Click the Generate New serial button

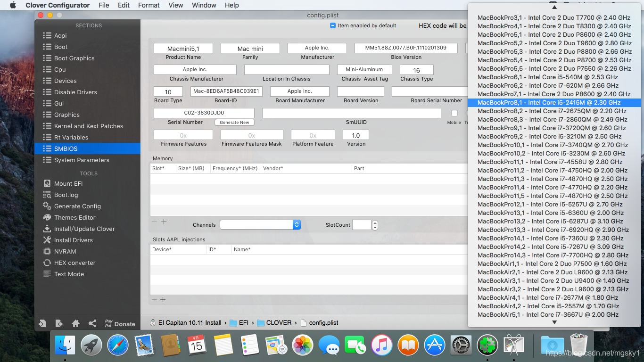tap(234, 122)
